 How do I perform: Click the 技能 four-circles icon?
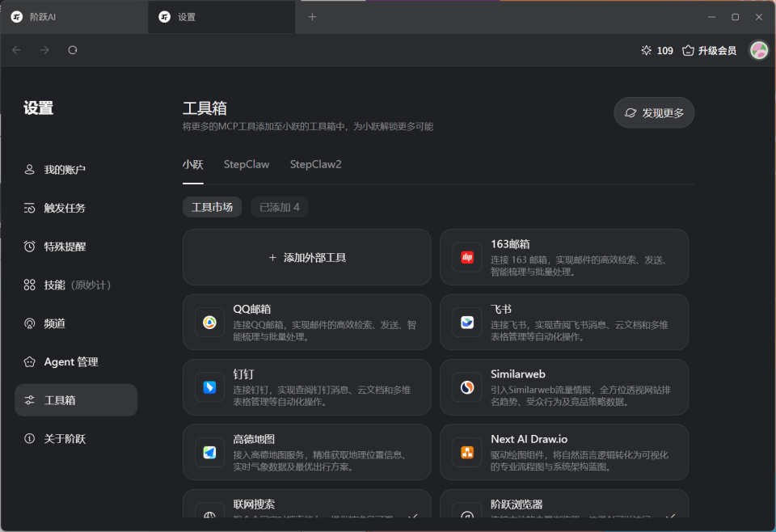(30, 285)
